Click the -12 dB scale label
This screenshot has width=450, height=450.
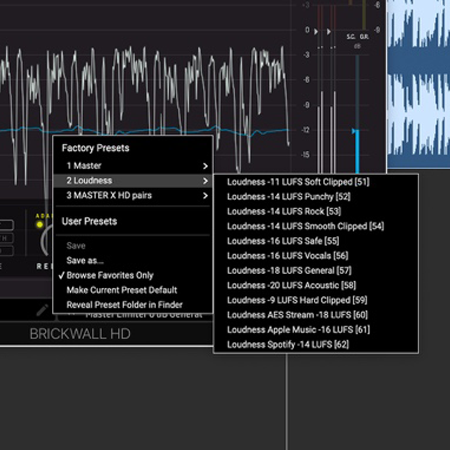(305, 130)
